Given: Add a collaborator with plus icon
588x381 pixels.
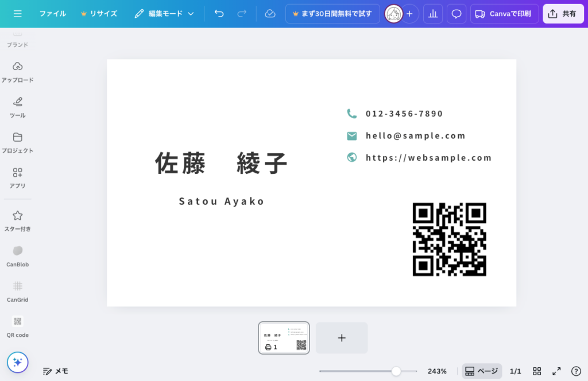Looking at the screenshot, I should tap(410, 14).
